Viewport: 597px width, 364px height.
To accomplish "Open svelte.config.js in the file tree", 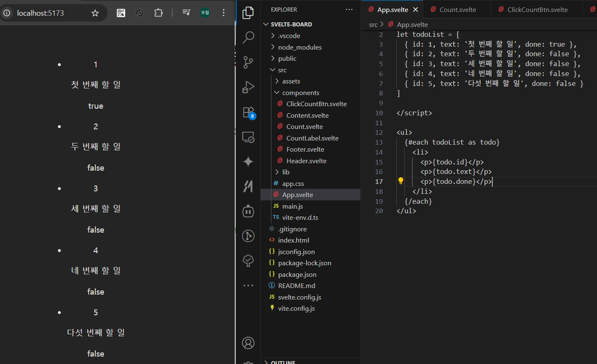I will click(x=311, y=297).
